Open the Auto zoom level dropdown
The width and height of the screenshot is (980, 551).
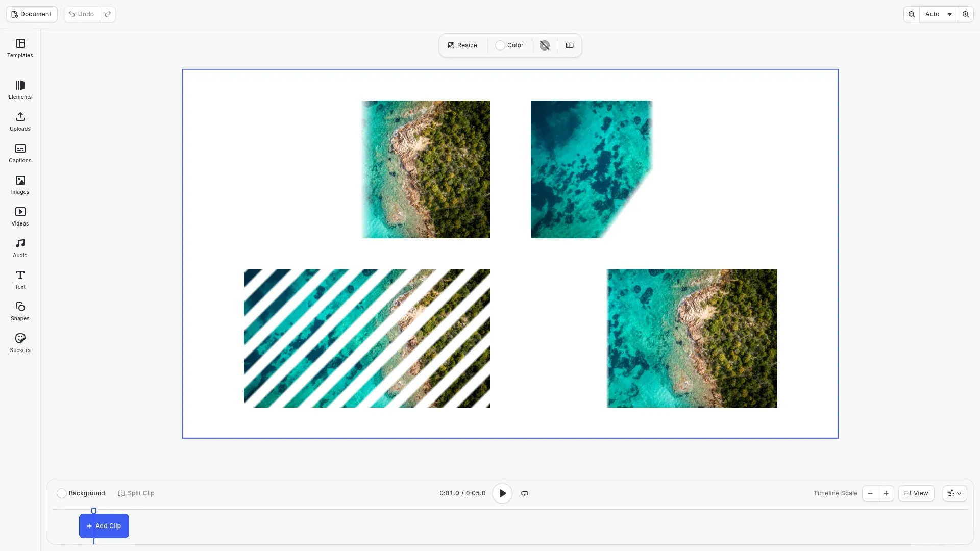pyautogui.click(x=939, y=14)
